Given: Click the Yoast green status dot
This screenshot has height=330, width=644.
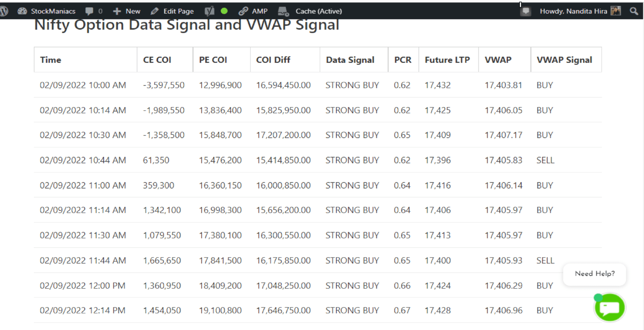Looking at the screenshot, I should point(224,11).
